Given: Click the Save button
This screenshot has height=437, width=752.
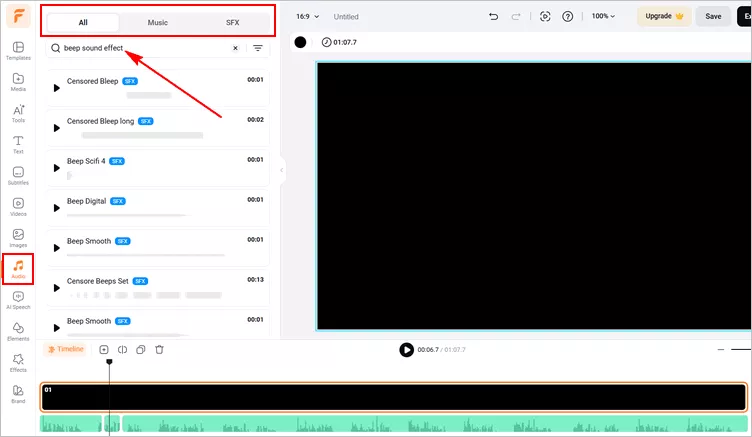Looking at the screenshot, I should point(713,16).
